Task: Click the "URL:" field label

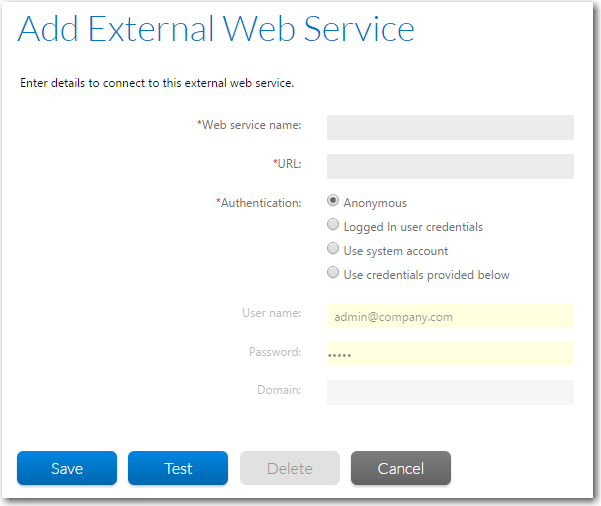Action: (287, 163)
